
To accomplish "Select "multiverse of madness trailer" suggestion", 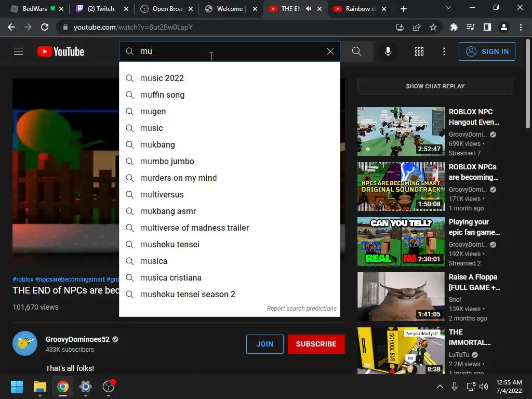I will click(229, 228).
